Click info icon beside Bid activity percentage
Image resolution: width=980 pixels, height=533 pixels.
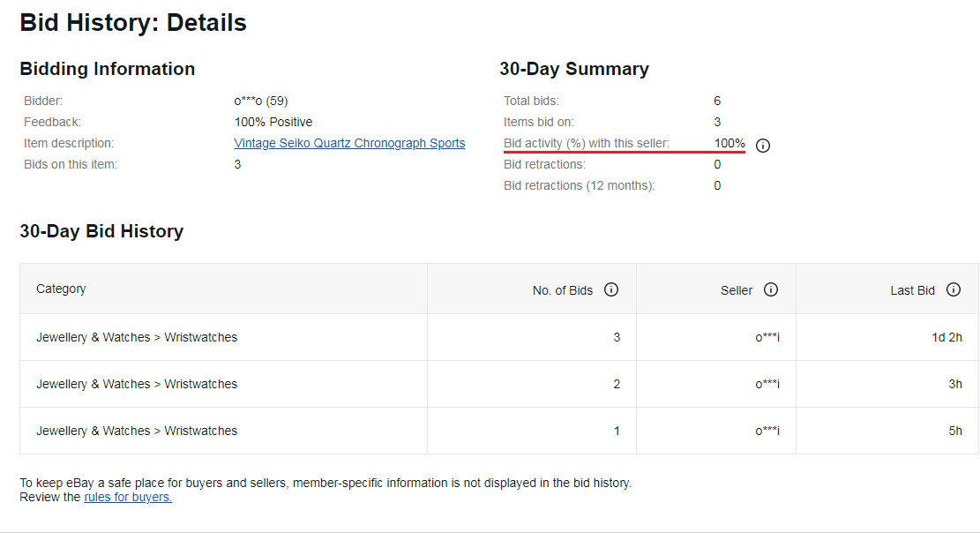pyautogui.click(x=763, y=146)
